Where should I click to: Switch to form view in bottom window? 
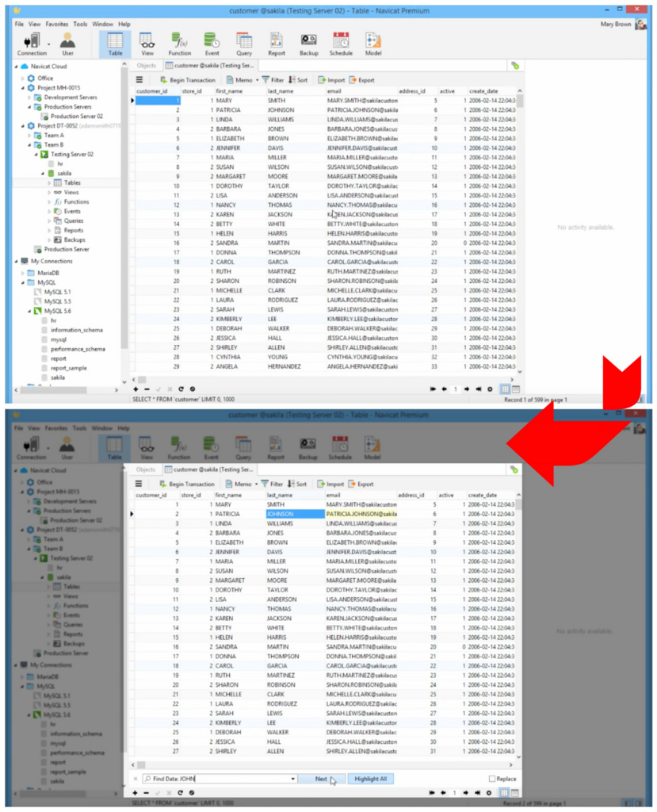point(514,793)
